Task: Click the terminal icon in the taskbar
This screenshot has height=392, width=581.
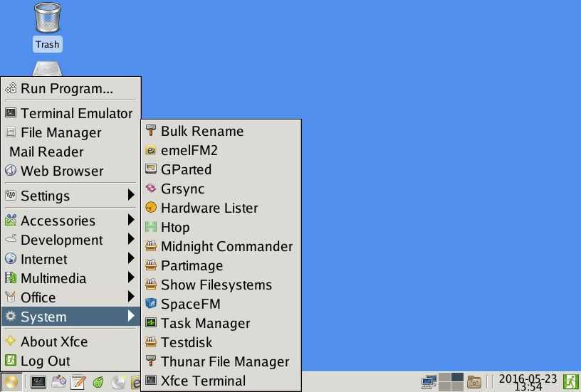Action: (x=38, y=382)
